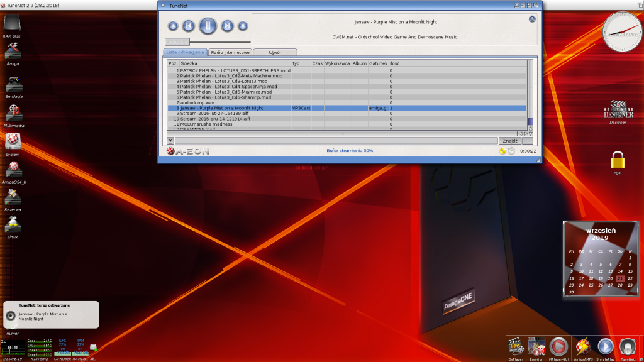Skip to the next track
The image size is (644, 362).
tap(227, 26)
